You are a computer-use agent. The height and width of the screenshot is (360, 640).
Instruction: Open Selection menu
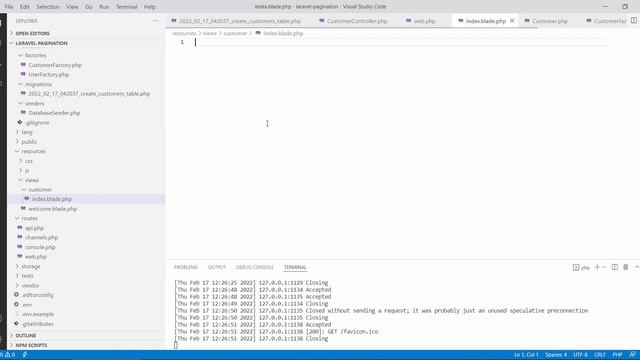click(48, 7)
